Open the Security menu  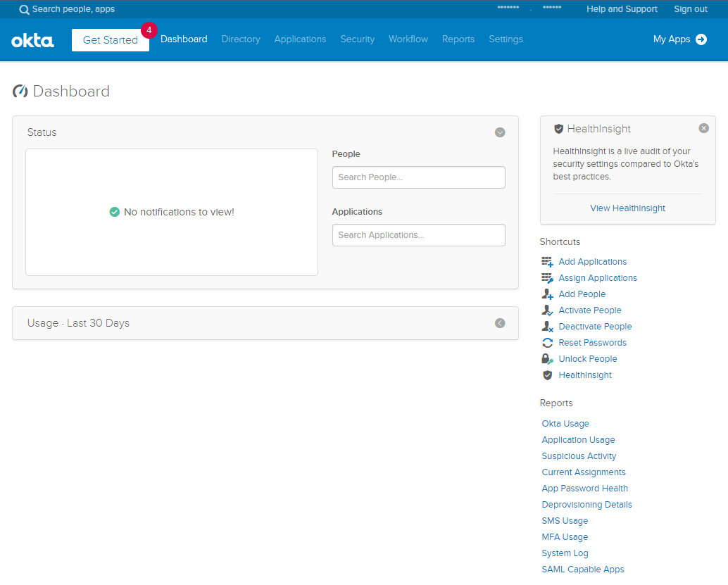tap(358, 39)
